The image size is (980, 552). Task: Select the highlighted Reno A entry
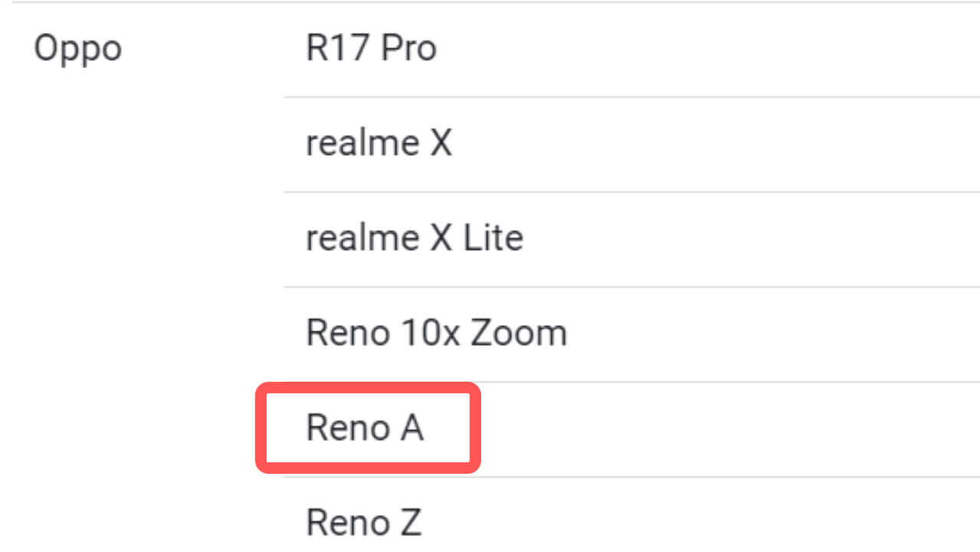click(x=365, y=428)
